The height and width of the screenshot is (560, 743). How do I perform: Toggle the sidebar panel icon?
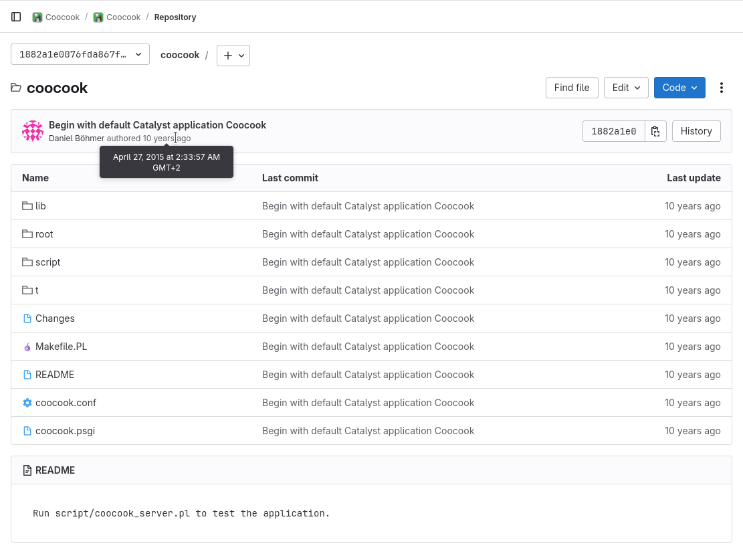[x=16, y=17]
